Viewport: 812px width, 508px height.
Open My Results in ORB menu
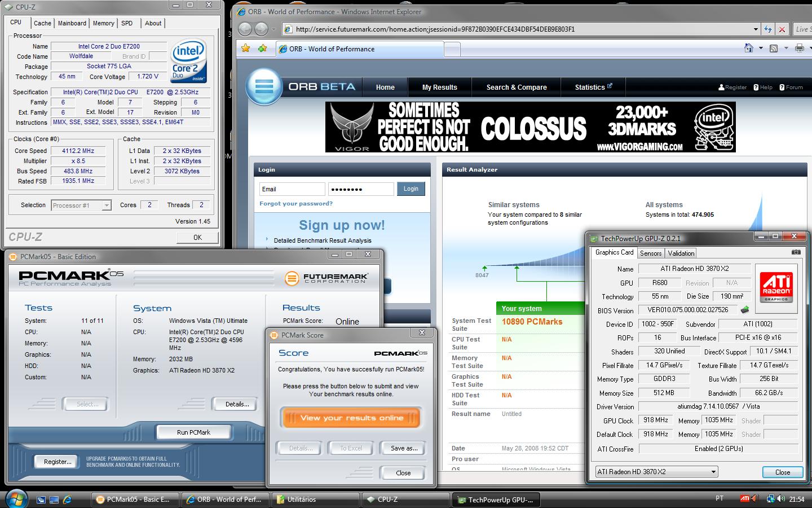pos(440,87)
